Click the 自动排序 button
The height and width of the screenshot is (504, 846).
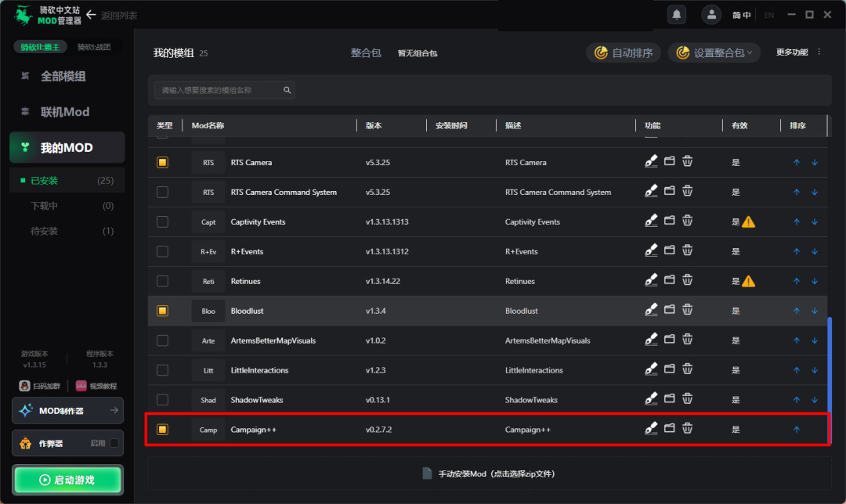(624, 52)
